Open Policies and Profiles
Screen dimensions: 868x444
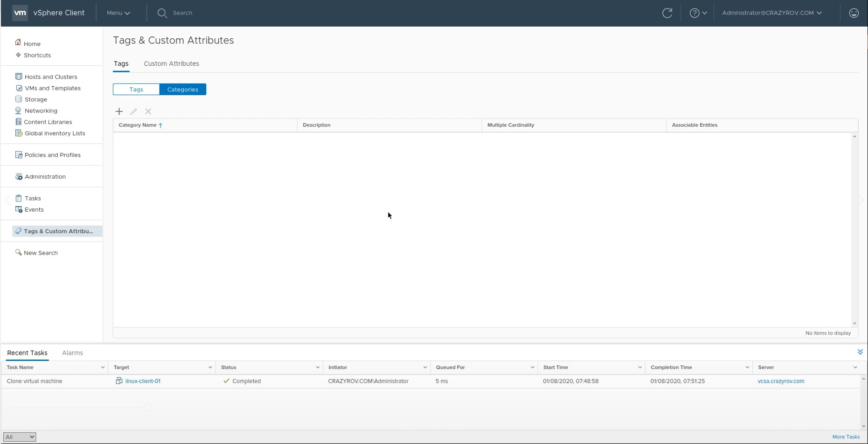click(x=53, y=155)
